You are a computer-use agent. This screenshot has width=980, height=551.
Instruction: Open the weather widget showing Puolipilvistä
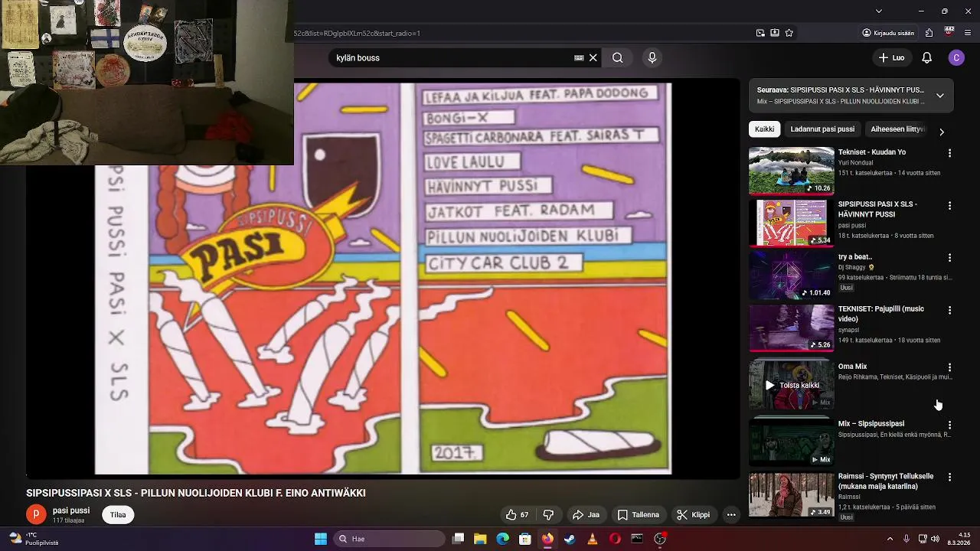[34, 539]
